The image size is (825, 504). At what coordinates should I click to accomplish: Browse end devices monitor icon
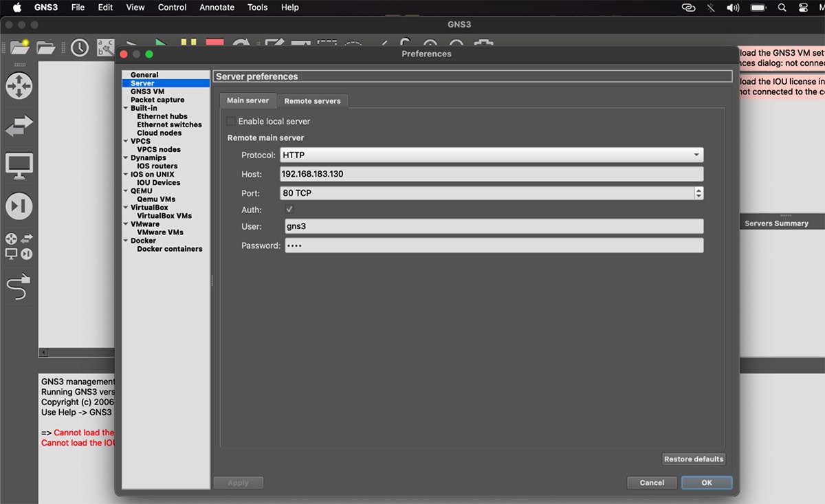tap(19, 166)
